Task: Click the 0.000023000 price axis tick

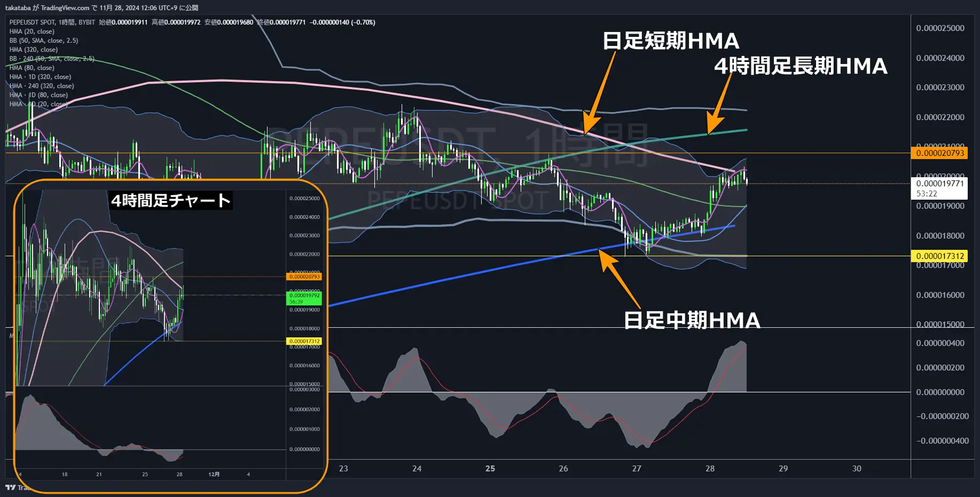Action: coord(940,88)
